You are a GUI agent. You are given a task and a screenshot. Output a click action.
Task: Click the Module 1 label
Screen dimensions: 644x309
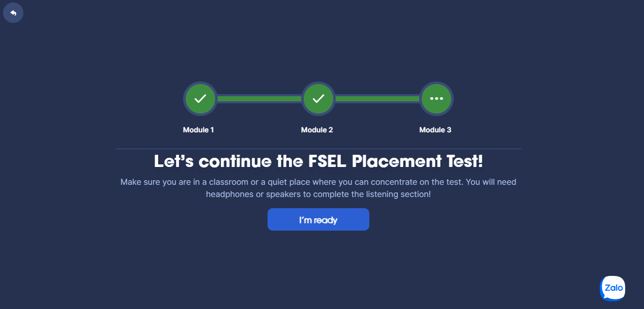198,130
